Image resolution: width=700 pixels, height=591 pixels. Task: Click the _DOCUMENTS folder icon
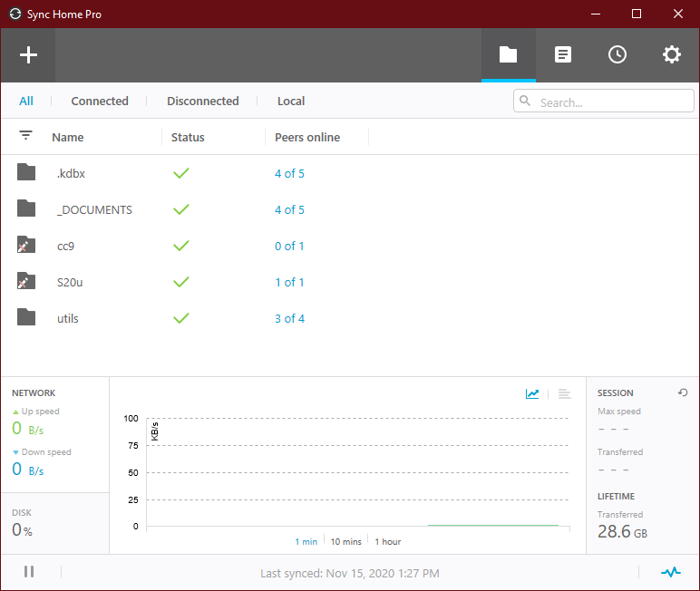tap(26, 208)
